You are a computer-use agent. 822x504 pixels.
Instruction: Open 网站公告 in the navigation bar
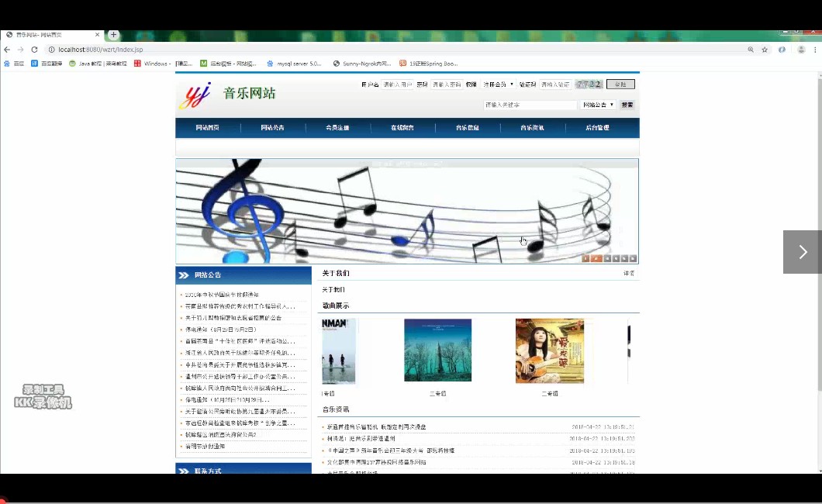[x=273, y=128]
